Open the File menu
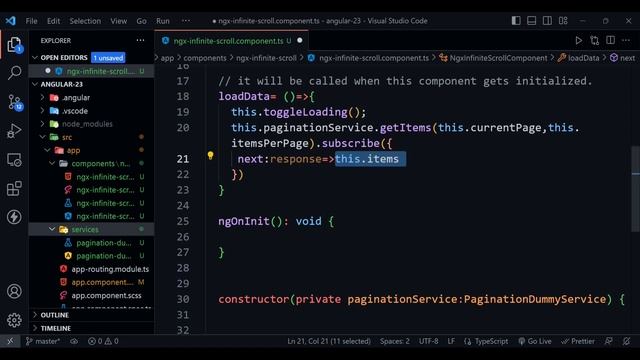 [x=31, y=21]
